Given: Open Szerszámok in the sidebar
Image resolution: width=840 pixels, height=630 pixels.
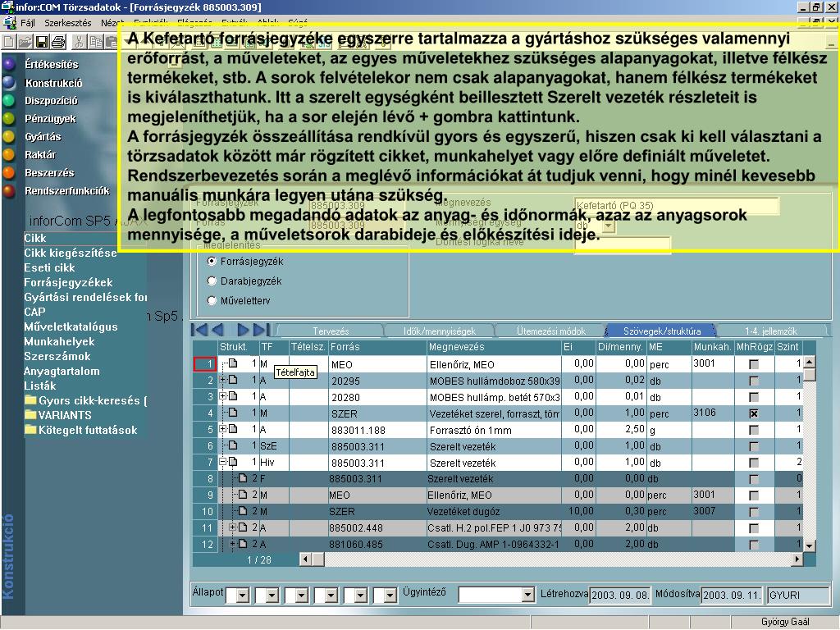Looking at the screenshot, I should pos(57,356).
